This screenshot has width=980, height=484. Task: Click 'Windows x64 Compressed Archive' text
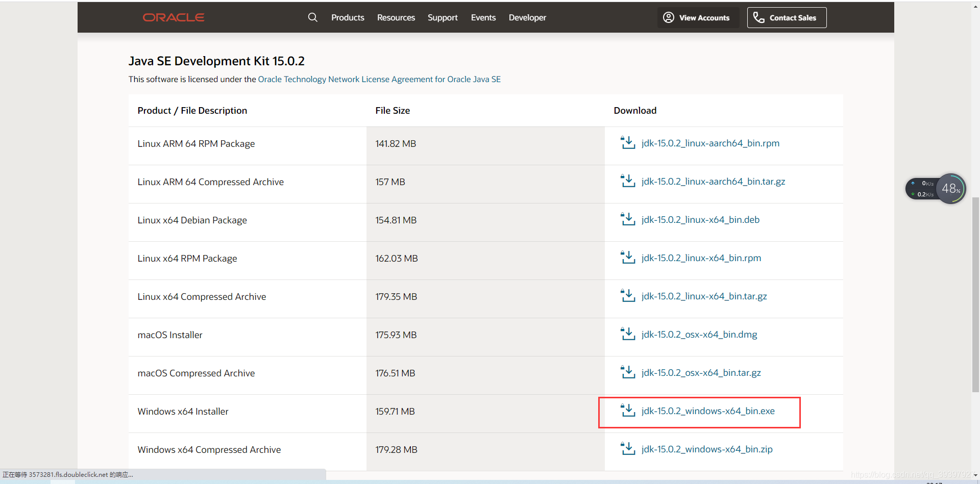click(209, 450)
